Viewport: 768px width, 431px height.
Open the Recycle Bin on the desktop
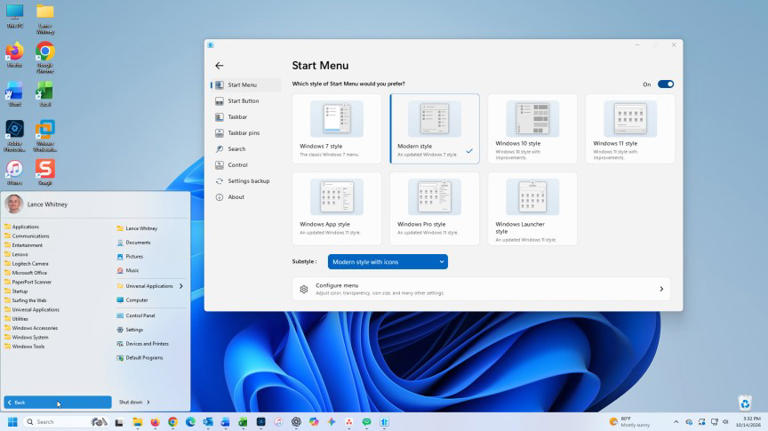pos(745,403)
